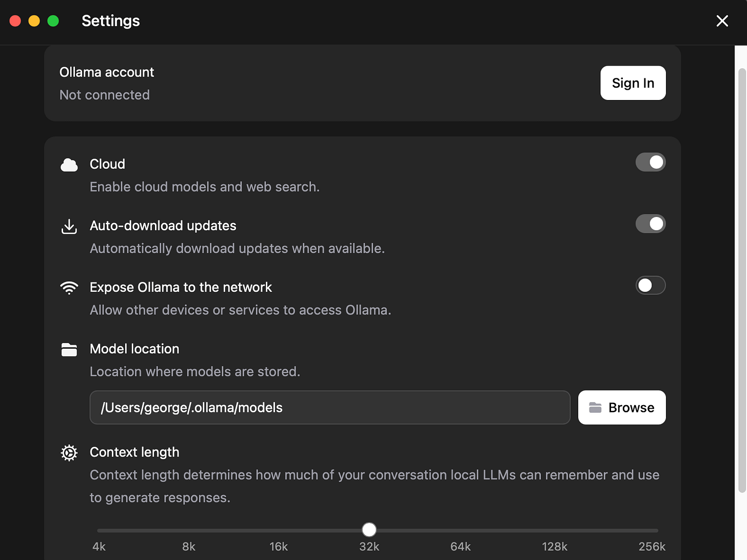Click the Auto-download updates download icon

[69, 226]
